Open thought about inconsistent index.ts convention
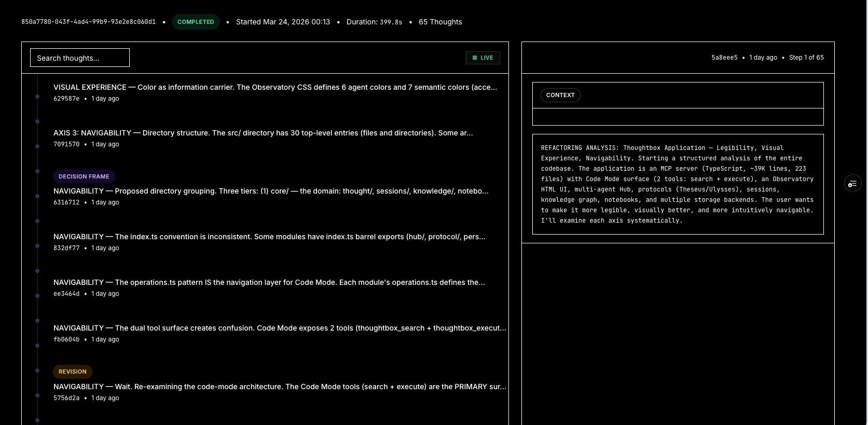868x425 pixels. click(269, 237)
